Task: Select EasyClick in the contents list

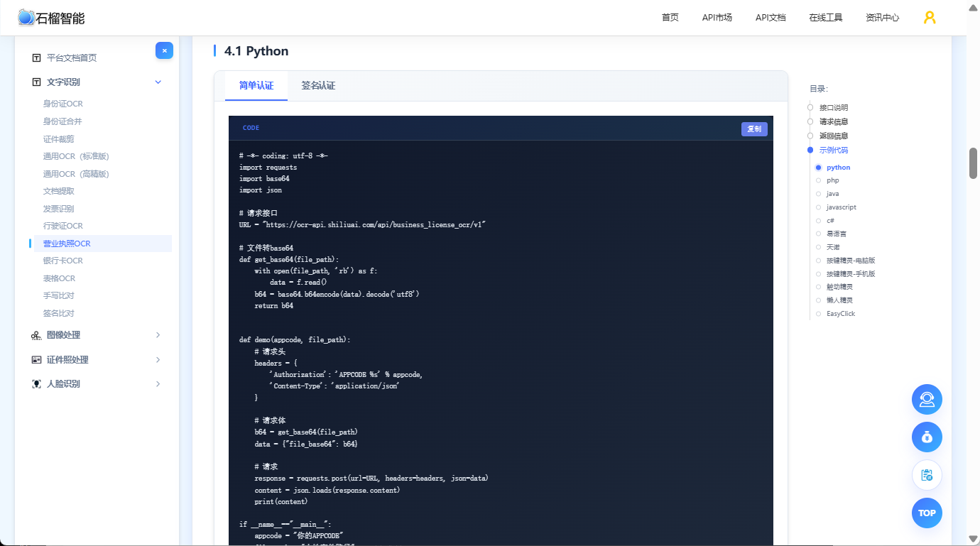Action: [x=841, y=314]
